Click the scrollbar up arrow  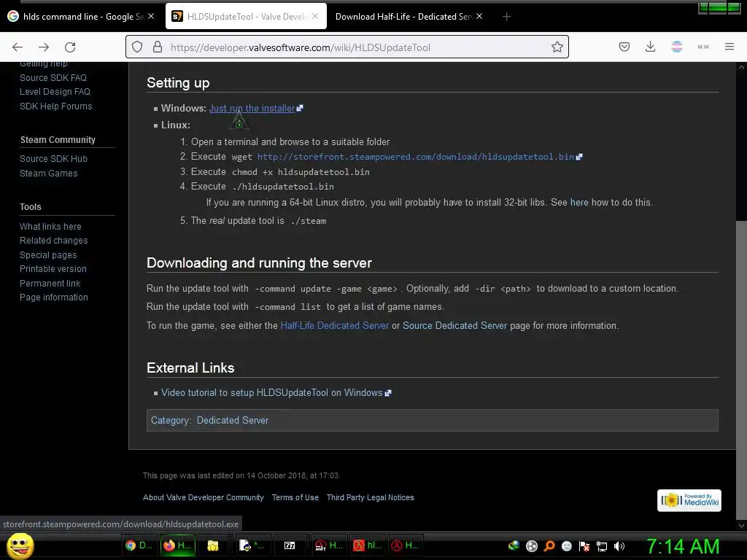point(741,68)
